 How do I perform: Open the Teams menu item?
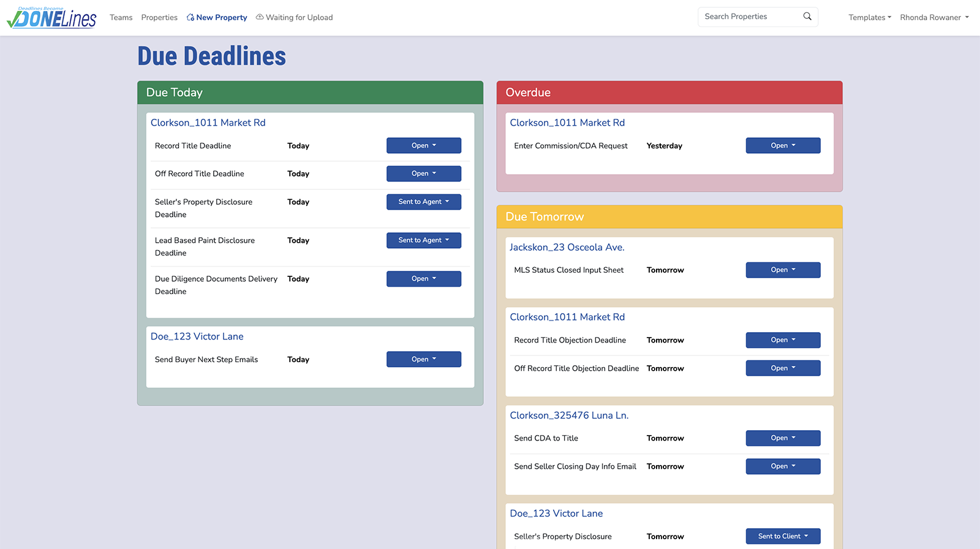click(121, 18)
